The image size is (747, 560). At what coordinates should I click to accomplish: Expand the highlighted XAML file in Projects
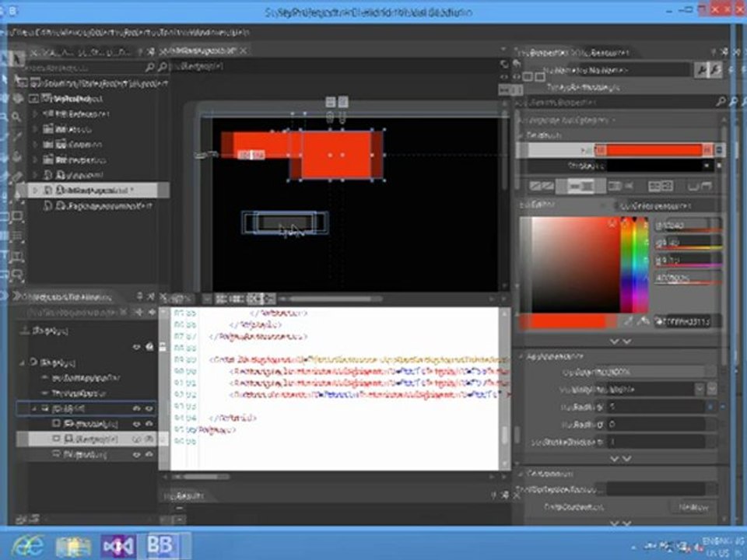tap(35, 190)
